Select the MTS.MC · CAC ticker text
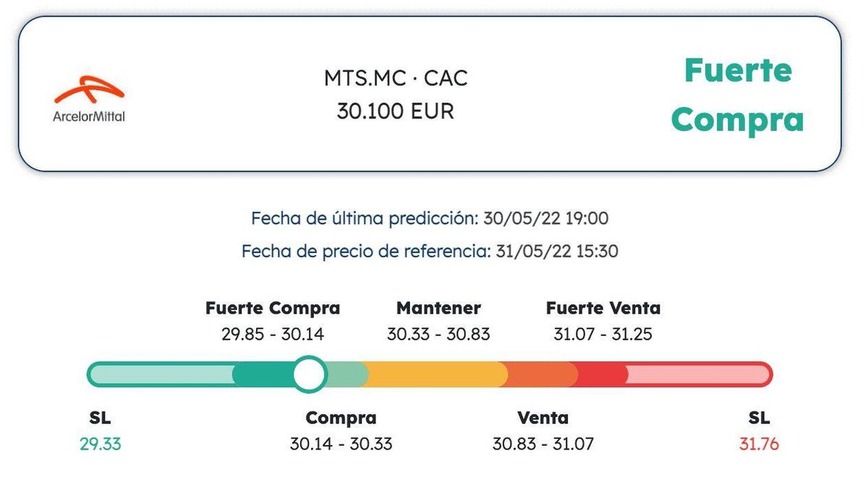This screenshot has height=495, width=868. click(x=396, y=78)
